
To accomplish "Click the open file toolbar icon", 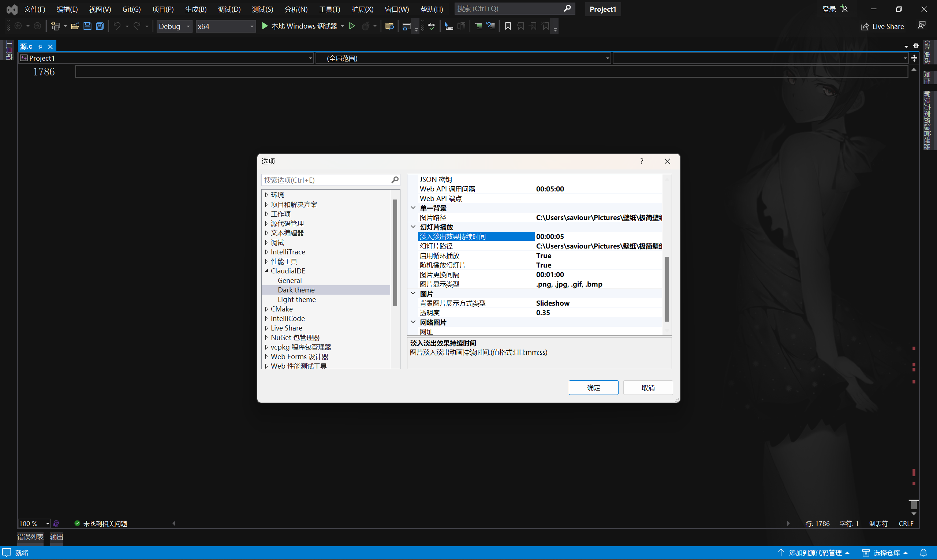I will [75, 26].
